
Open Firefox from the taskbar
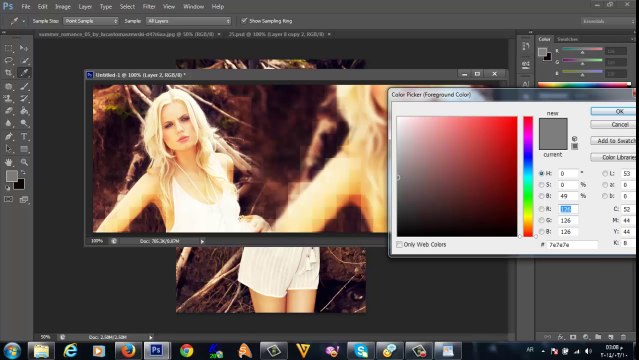128,351
